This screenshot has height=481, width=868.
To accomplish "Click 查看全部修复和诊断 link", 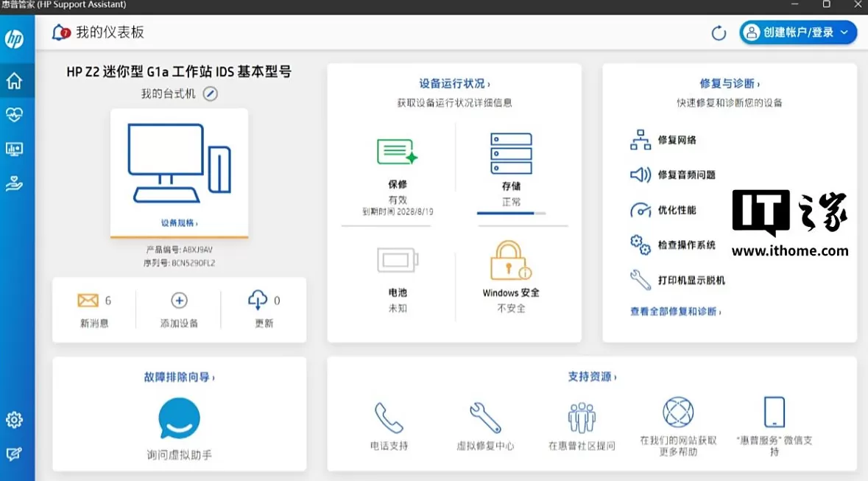I will (x=675, y=312).
